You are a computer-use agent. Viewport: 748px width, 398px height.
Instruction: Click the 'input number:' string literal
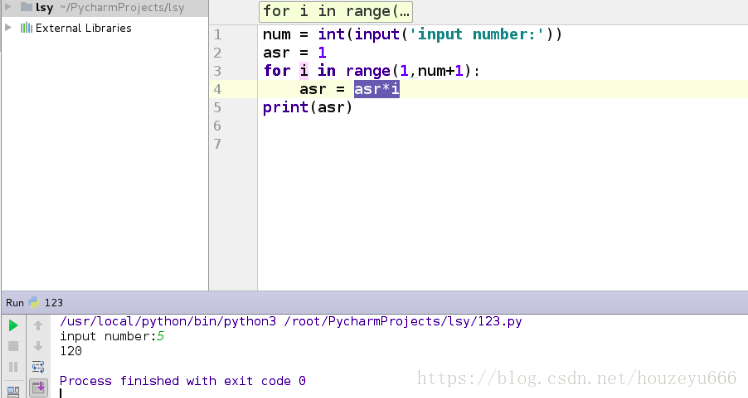pyautogui.click(x=477, y=34)
